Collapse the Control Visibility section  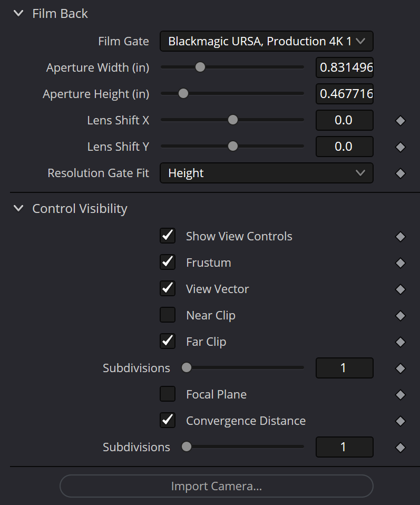(x=18, y=208)
